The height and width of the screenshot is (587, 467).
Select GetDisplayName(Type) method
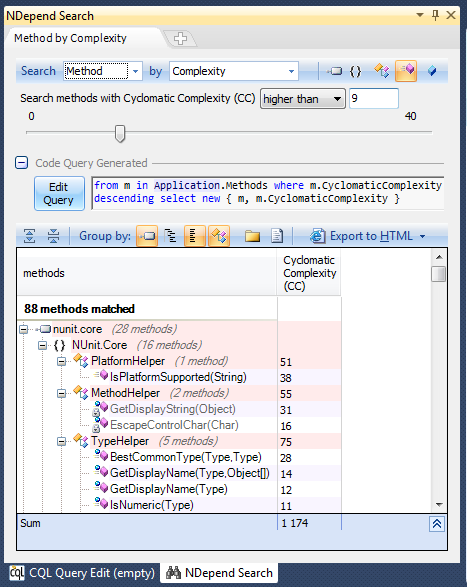(x=179, y=489)
